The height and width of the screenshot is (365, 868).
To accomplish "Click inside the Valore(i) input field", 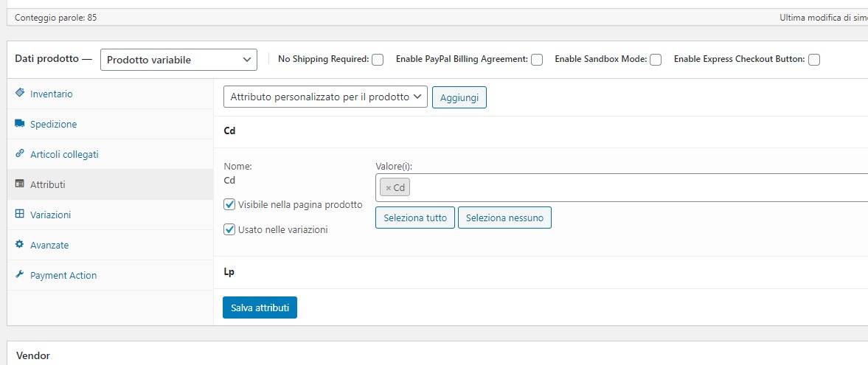I will click(x=636, y=188).
